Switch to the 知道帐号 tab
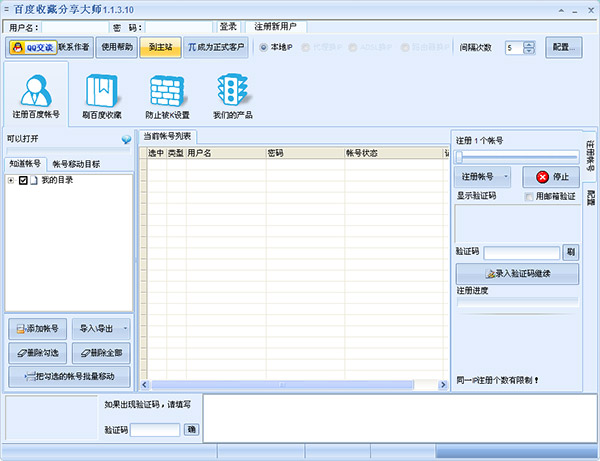600x461 pixels. [x=25, y=164]
